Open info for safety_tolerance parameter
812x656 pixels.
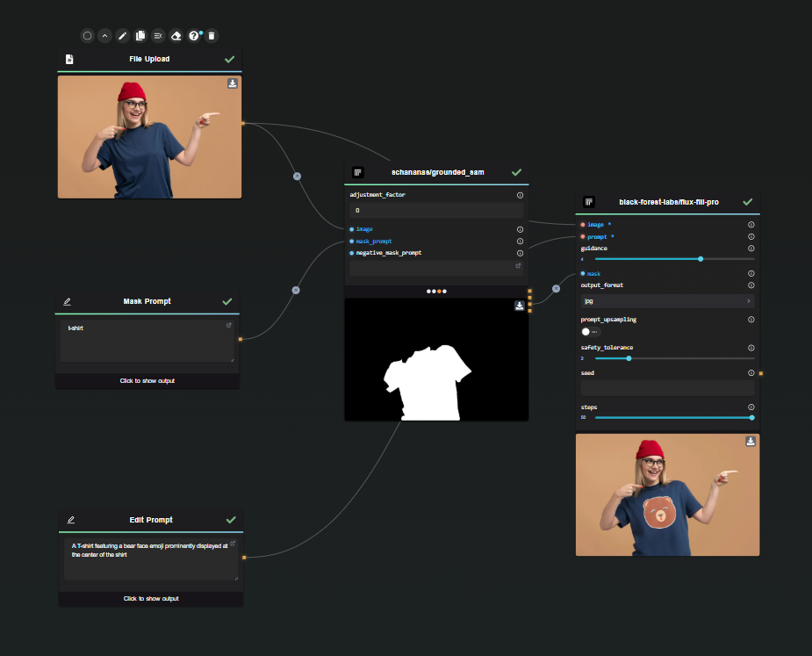[x=751, y=348]
